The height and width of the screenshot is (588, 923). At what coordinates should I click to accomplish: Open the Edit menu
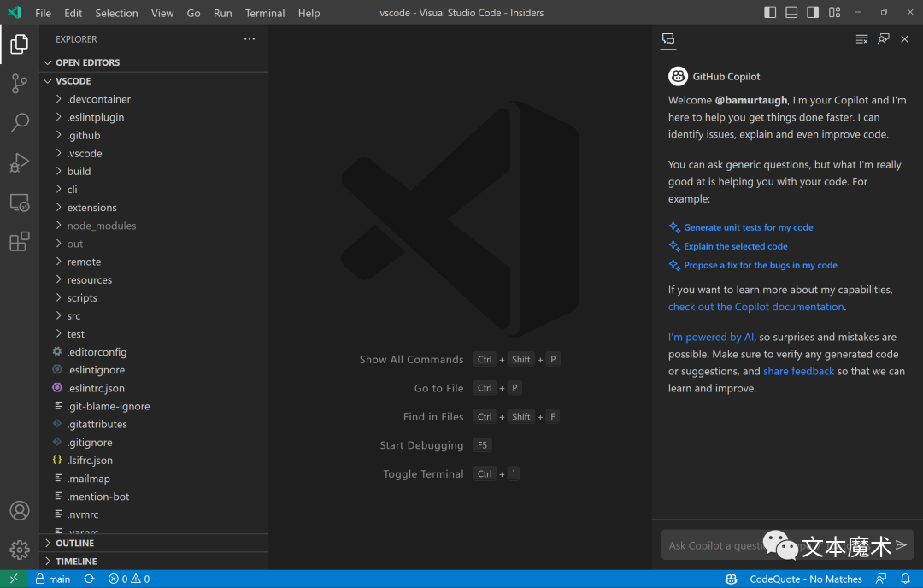coord(73,12)
